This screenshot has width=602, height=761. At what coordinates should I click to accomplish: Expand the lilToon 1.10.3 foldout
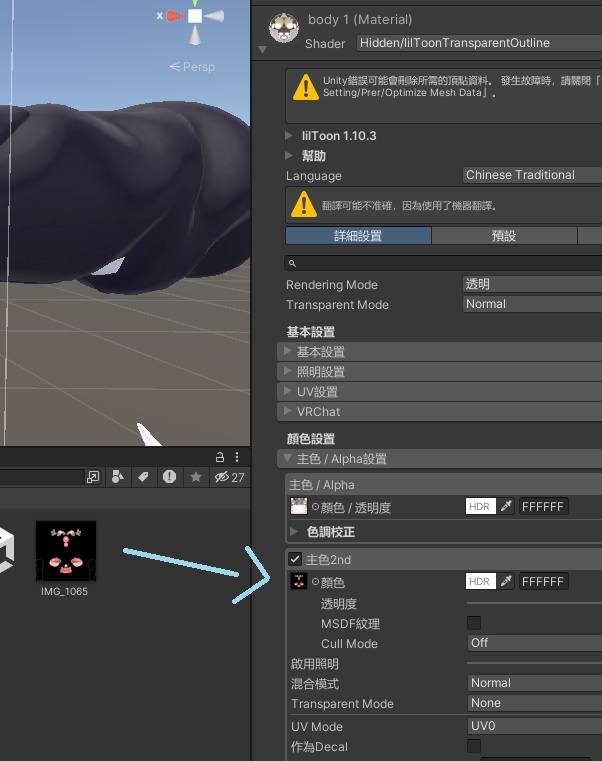point(289,135)
